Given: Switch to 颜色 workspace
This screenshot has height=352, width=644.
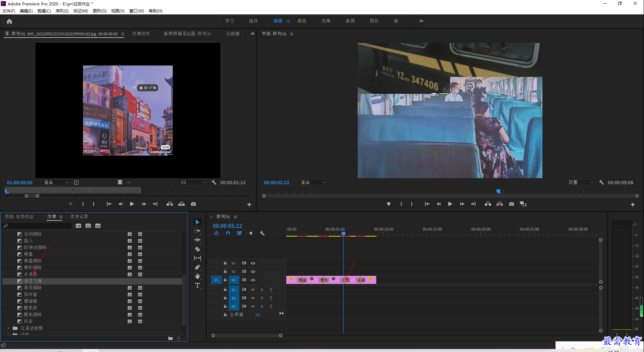Looking at the screenshot, I should pos(302,21).
